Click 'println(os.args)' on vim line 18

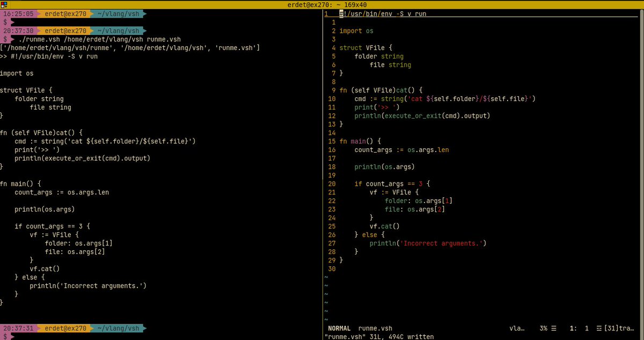coord(384,167)
